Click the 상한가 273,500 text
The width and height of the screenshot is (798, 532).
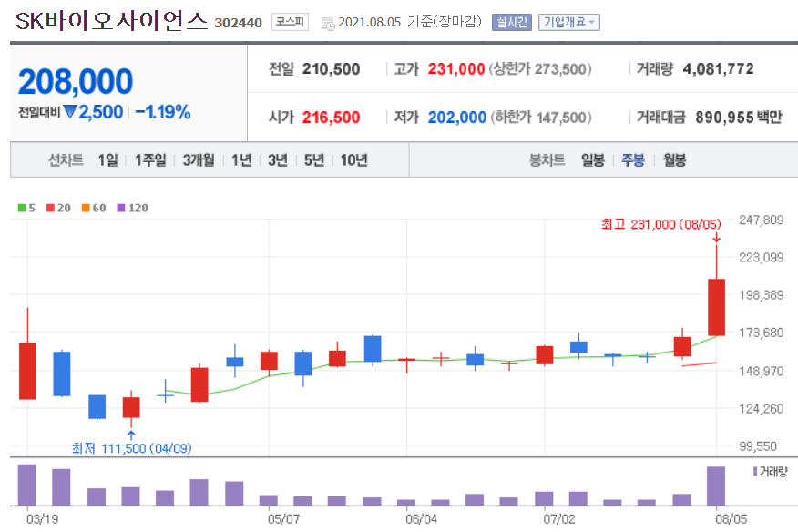pos(540,68)
